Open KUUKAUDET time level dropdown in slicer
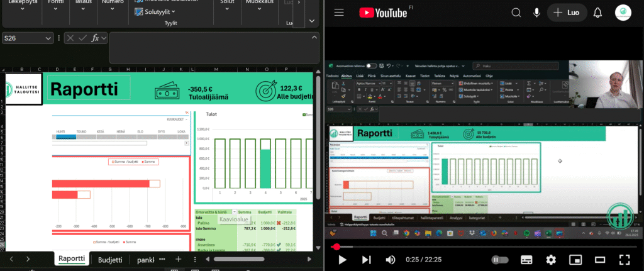The image size is (644, 271). (177, 119)
